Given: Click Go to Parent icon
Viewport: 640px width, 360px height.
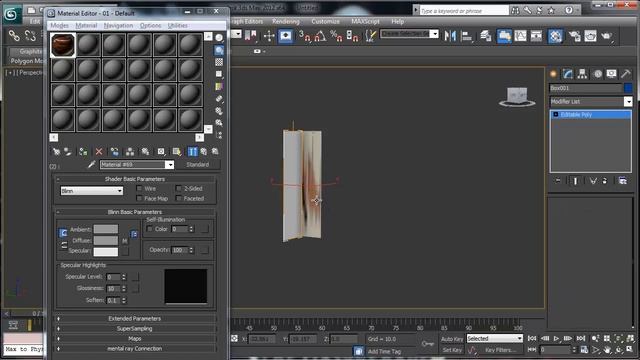Looking at the screenshot, I should pyautogui.click(x=204, y=152).
